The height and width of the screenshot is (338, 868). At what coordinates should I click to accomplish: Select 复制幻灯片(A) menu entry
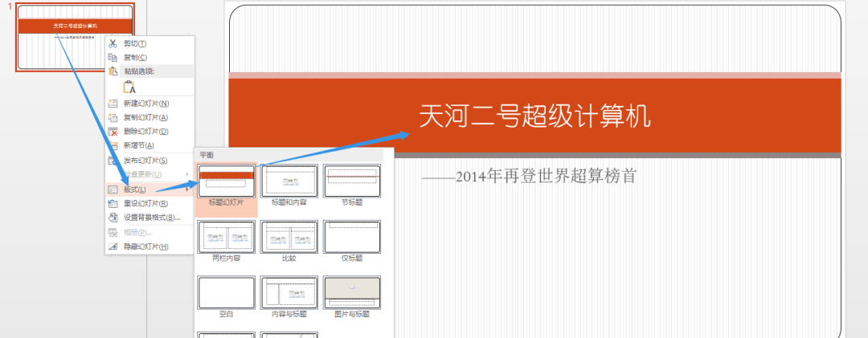[146, 117]
